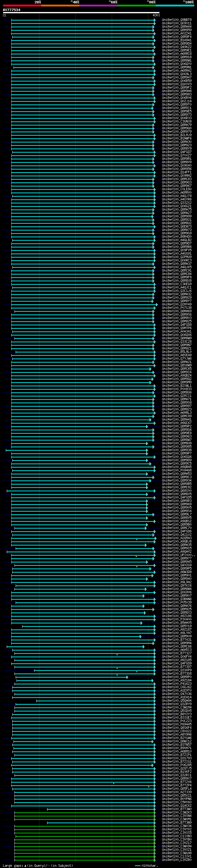Select the UniRef100_C1IXN3 label
Viewport: 197px width, 868px height.
tap(176, 836)
